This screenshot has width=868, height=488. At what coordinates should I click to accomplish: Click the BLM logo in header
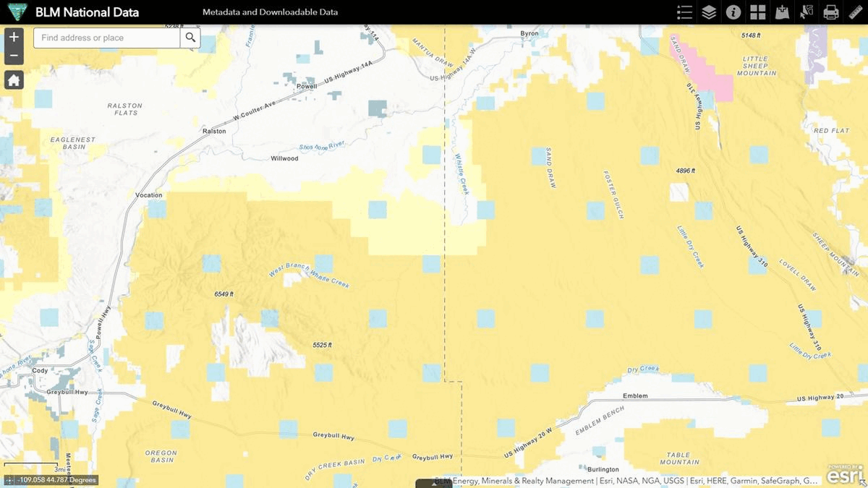point(14,12)
